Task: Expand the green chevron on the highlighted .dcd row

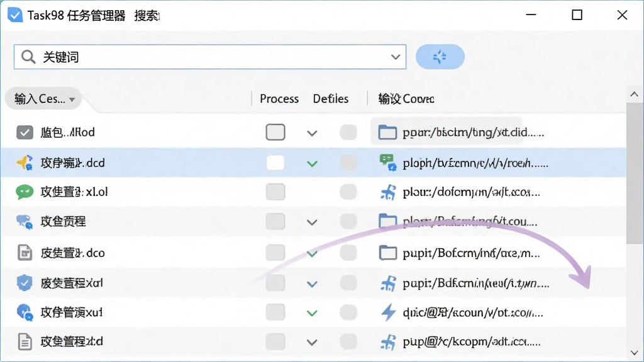Action: [312, 164]
